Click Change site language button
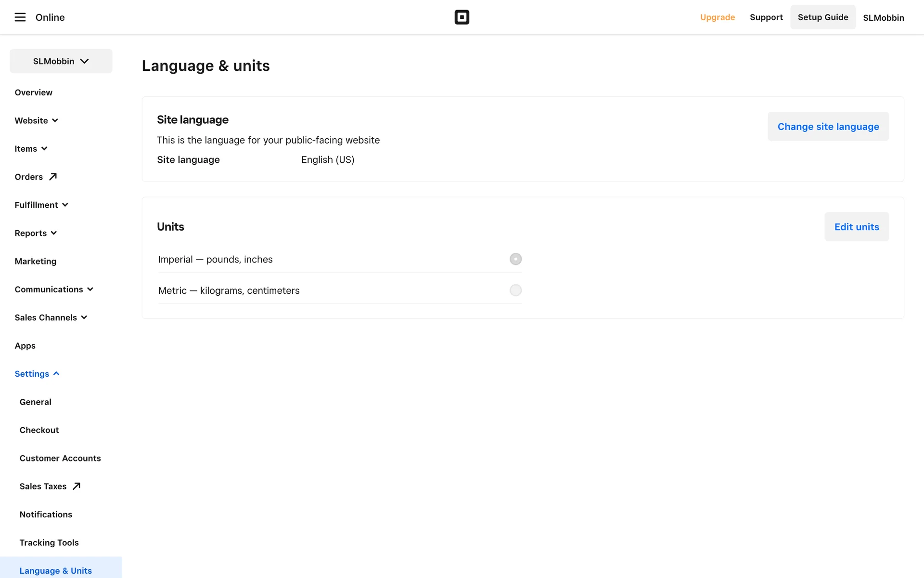The width and height of the screenshot is (924, 578). (x=828, y=127)
